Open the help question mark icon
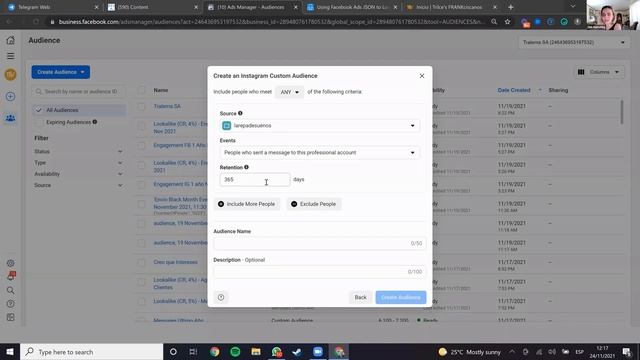Screen dimensions: 640x360 11,304
